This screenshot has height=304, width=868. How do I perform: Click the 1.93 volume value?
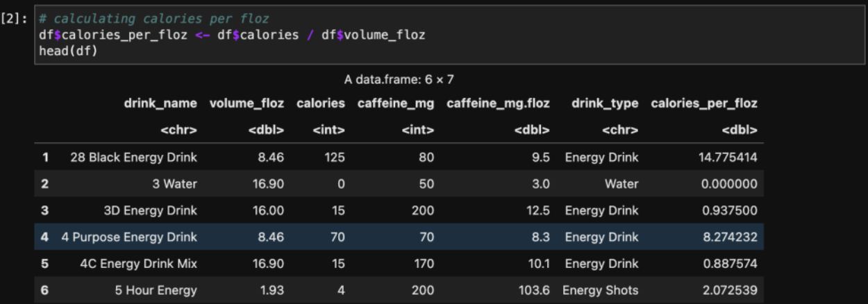272,291
